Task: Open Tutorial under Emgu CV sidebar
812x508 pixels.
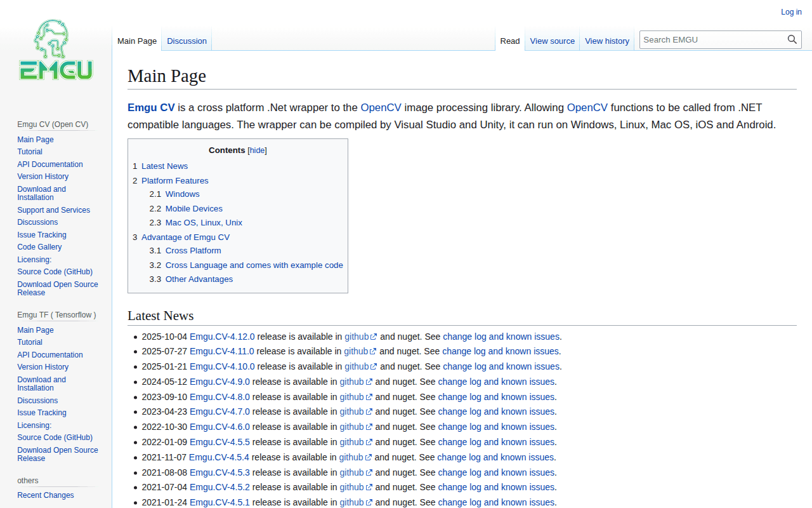Action: click(30, 152)
